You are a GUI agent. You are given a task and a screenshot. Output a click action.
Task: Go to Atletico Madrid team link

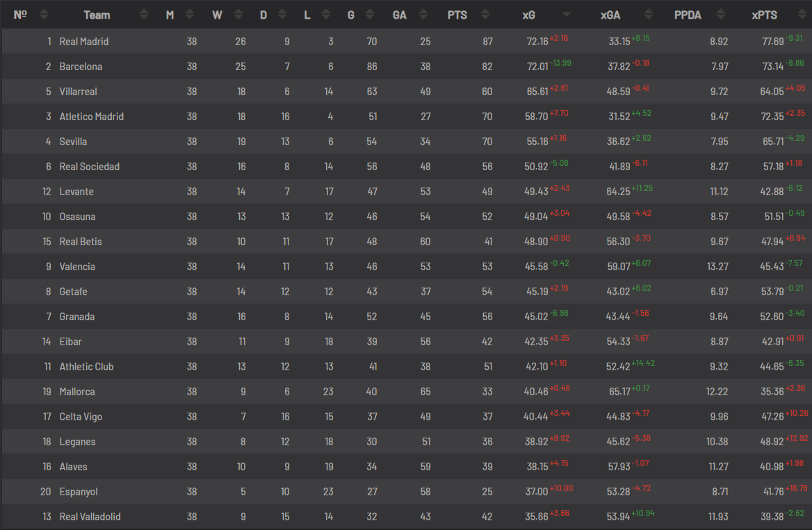pos(91,117)
